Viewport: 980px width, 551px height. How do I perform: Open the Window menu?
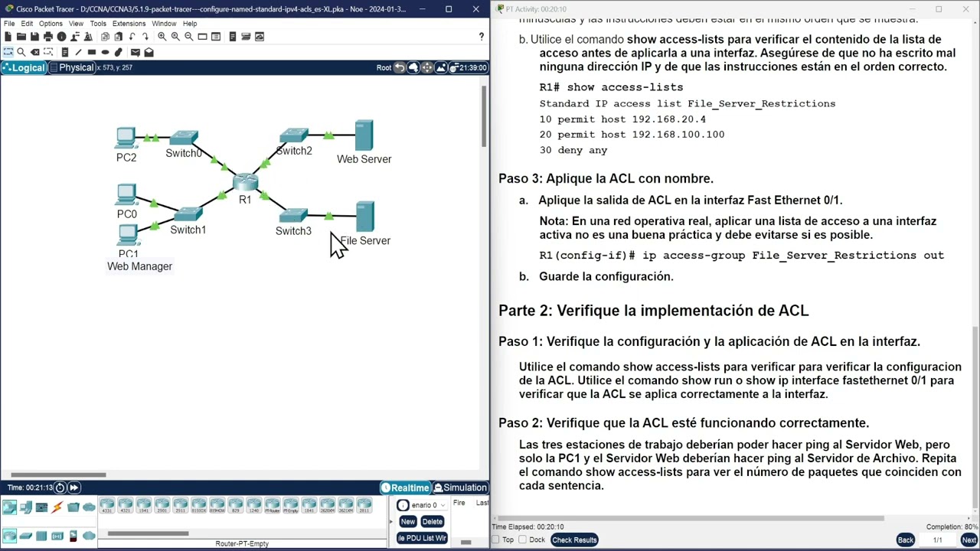164,24
